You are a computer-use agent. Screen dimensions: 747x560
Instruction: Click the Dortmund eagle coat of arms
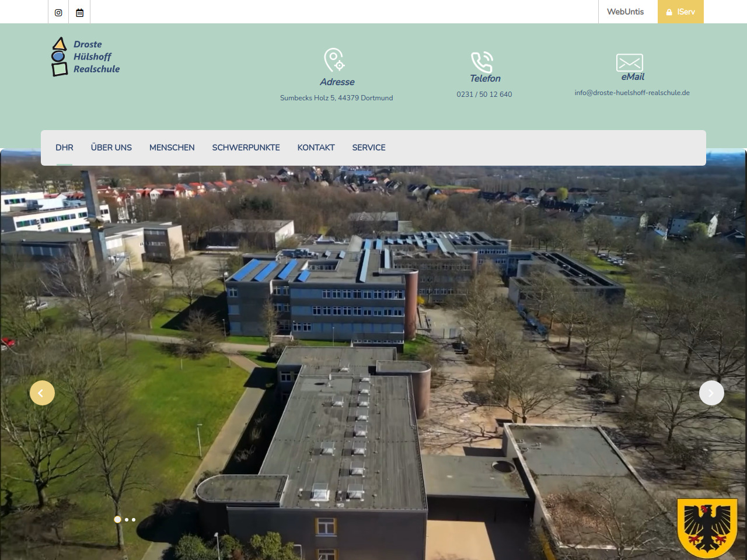(x=707, y=527)
